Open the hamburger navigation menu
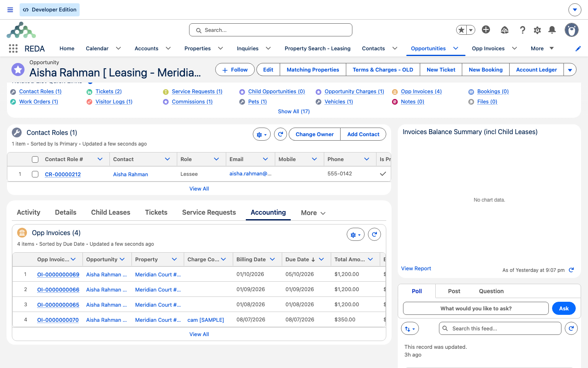 (x=10, y=10)
